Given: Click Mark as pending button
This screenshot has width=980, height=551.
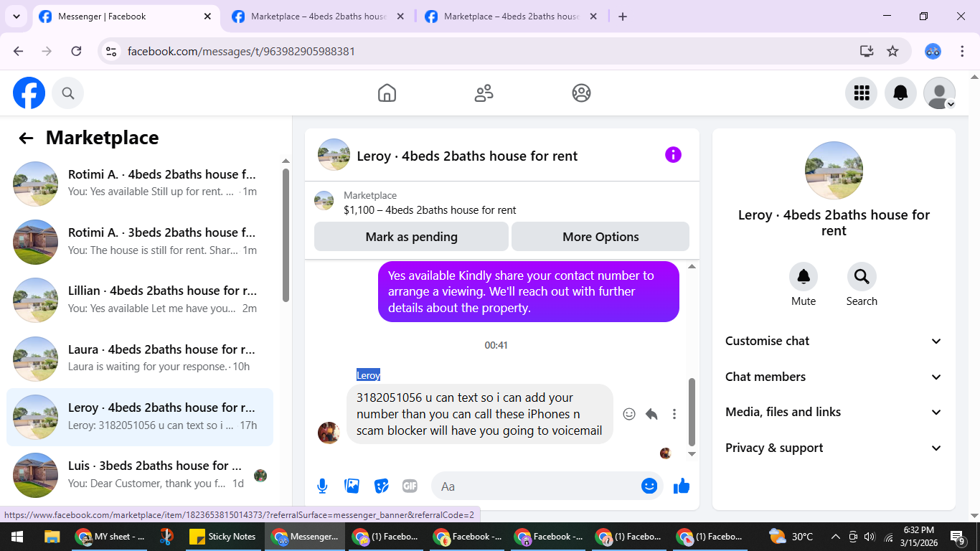Looking at the screenshot, I should 411,237.
